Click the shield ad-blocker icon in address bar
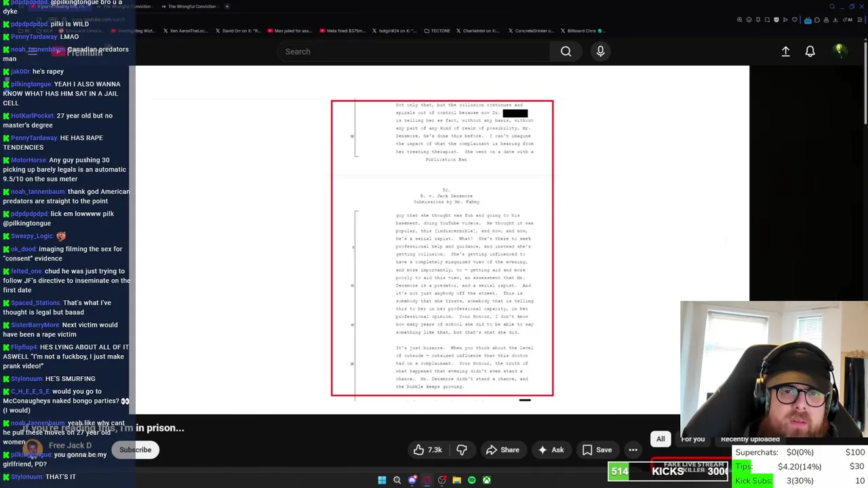Viewport: 868px width, 488px height. 776,20
